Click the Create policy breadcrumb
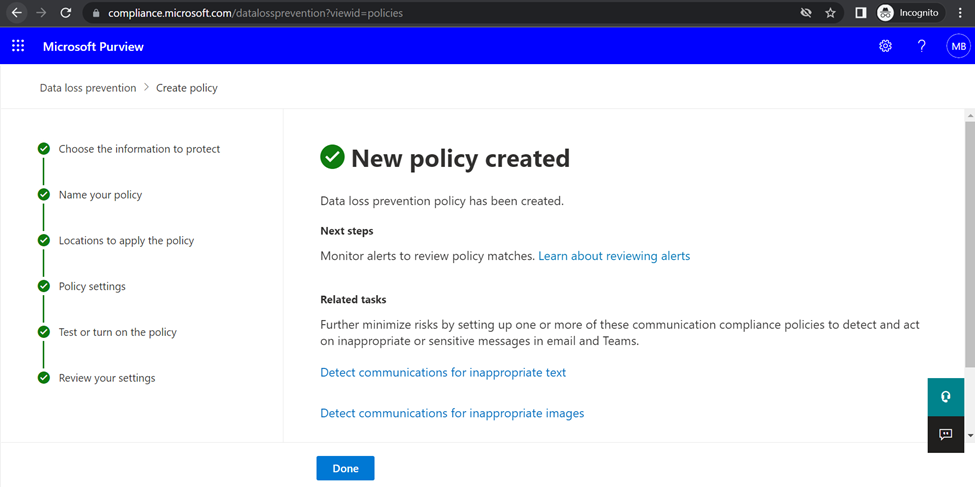 pos(187,88)
